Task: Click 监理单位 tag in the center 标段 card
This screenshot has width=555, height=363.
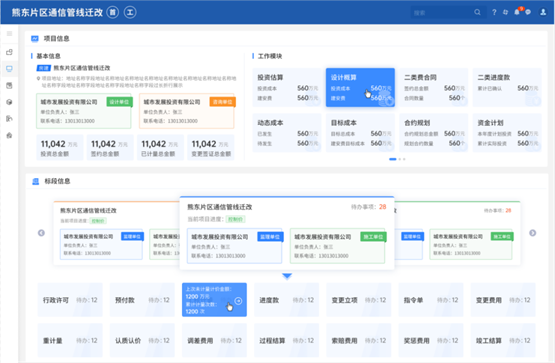Action: coord(270,237)
